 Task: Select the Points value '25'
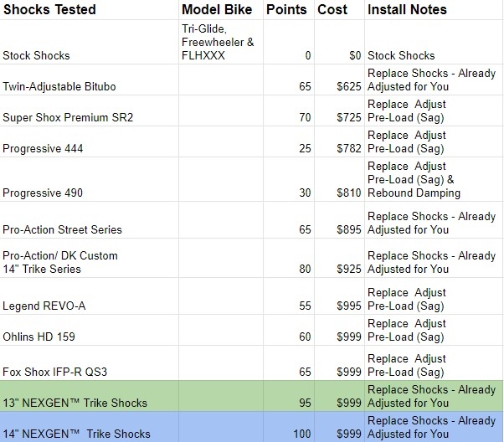click(288, 141)
